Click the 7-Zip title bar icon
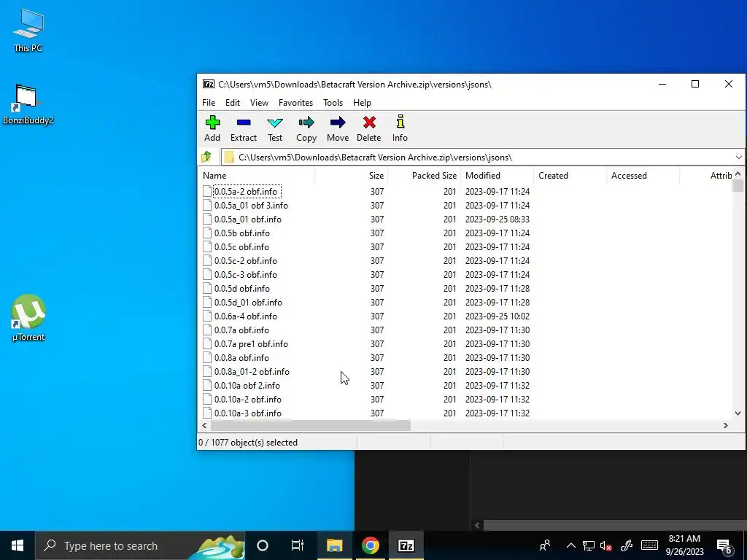747x560 pixels. (x=209, y=85)
